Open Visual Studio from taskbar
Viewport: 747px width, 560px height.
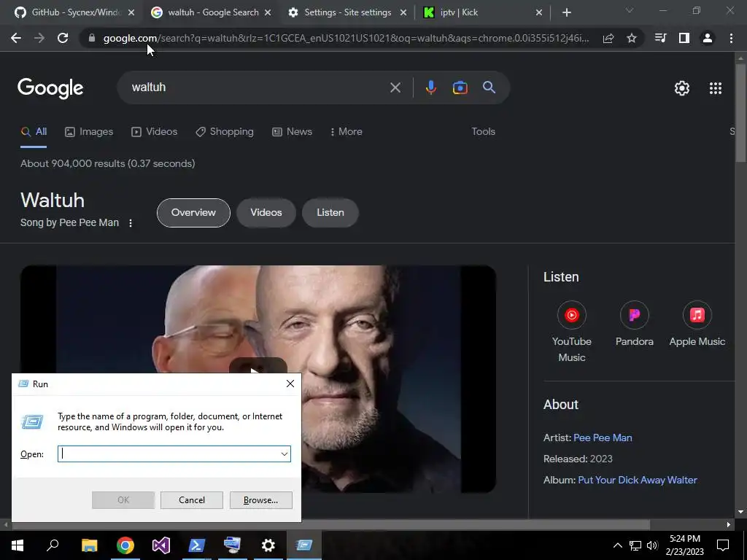161,545
